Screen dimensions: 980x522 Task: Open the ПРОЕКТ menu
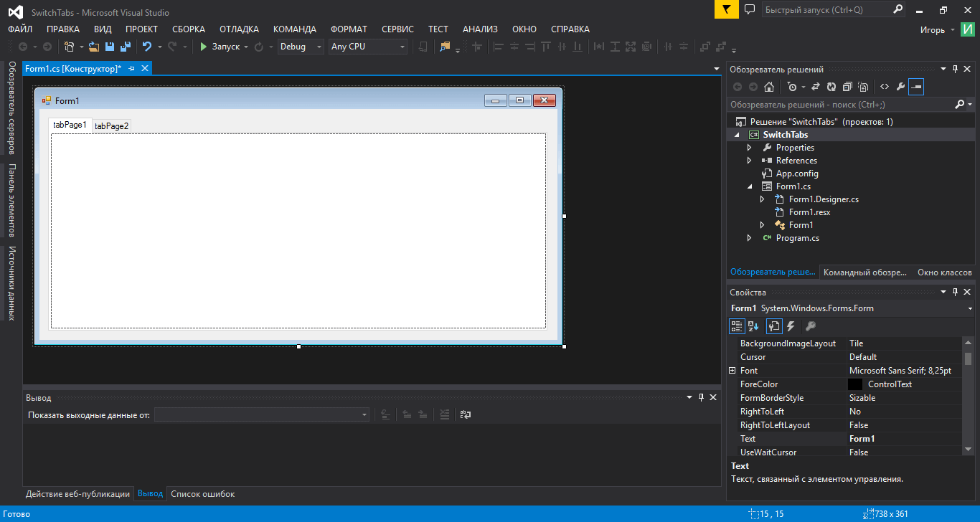tap(141, 29)
